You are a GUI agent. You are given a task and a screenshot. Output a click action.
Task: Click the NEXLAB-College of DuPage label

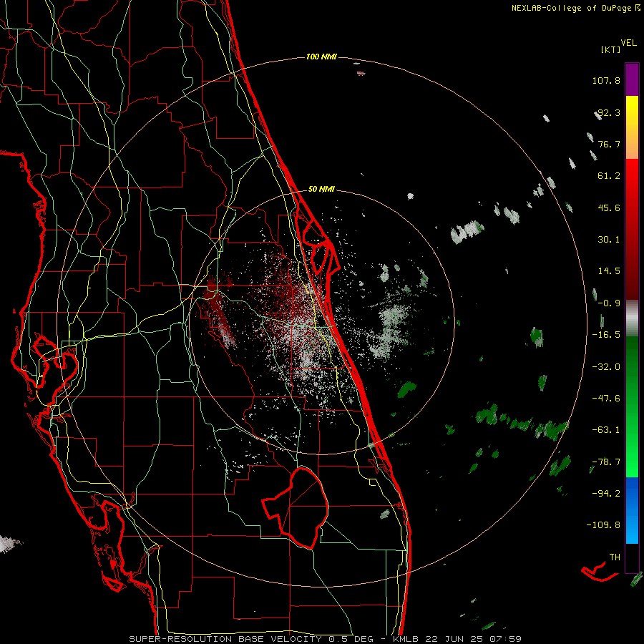(571, 8)
